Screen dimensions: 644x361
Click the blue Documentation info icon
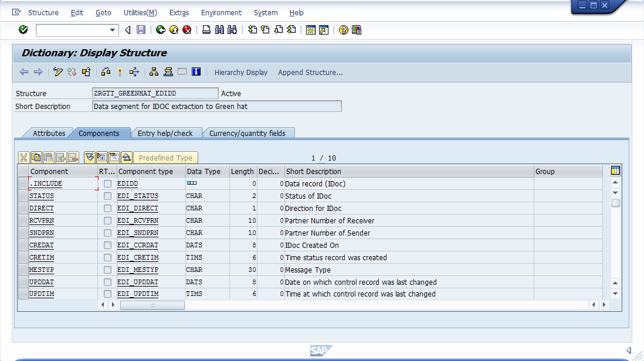click(x=196, y=72)
